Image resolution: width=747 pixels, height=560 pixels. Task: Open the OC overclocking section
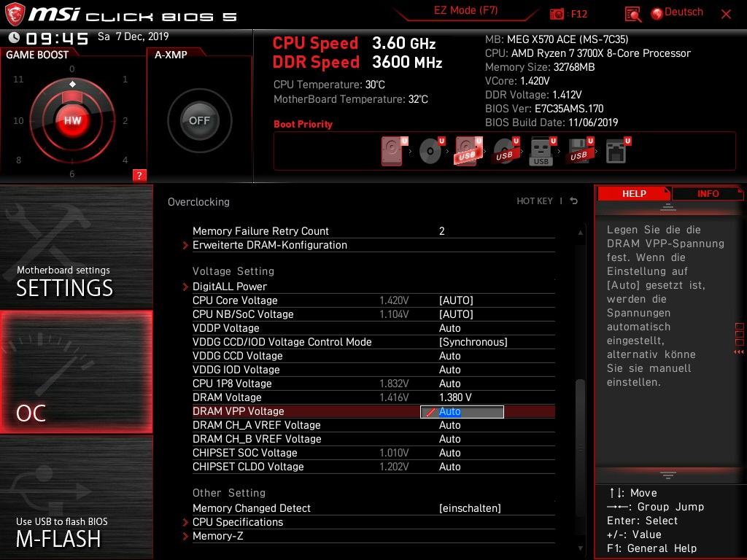[x=76, y=372]
